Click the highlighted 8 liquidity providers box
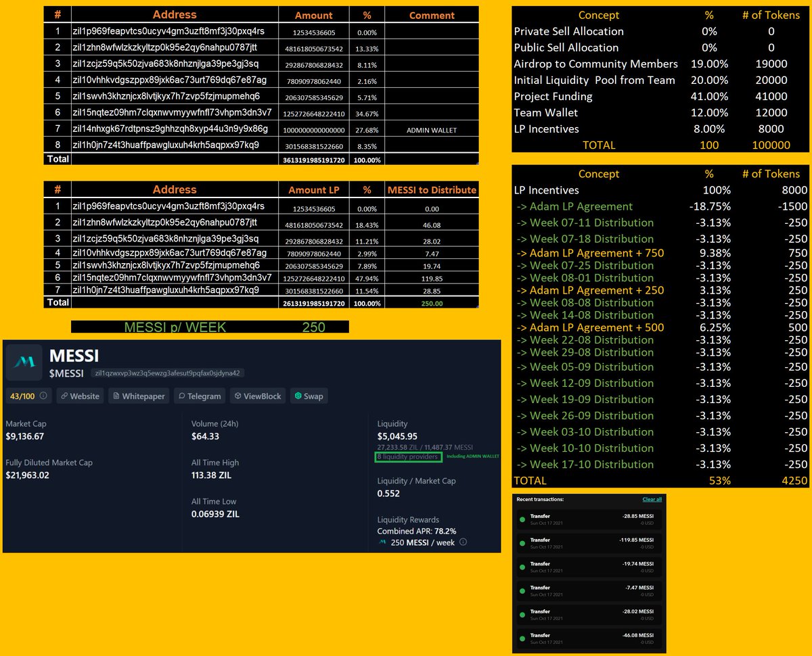The image size is (812, 656). coord(407,457)
